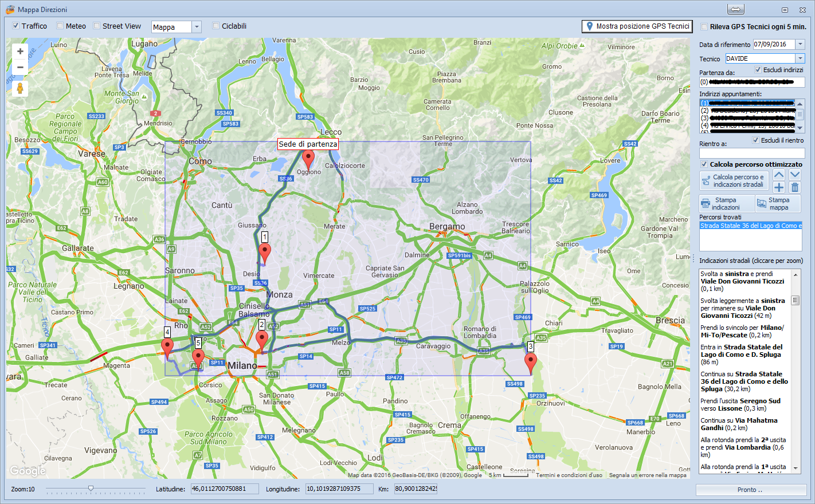This screenshot has width=815, height=504.
Task: Enable the Street View checkbox
Action: click(x=97, y=26)
